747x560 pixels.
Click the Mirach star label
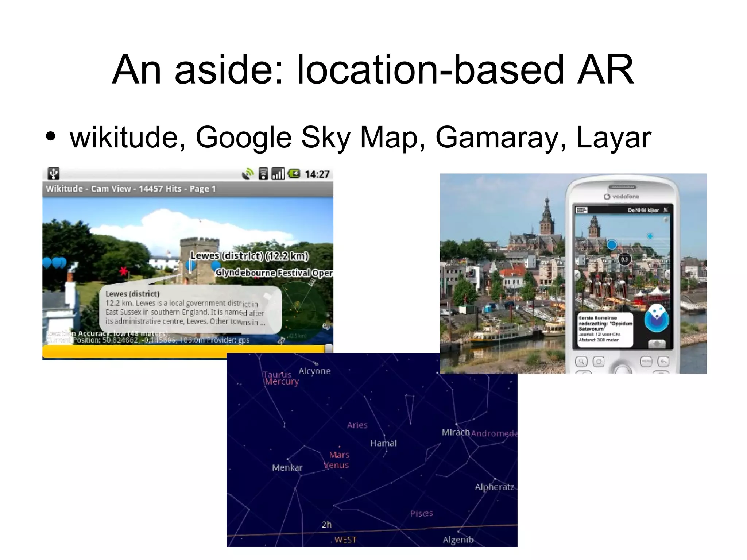point(456,432)
